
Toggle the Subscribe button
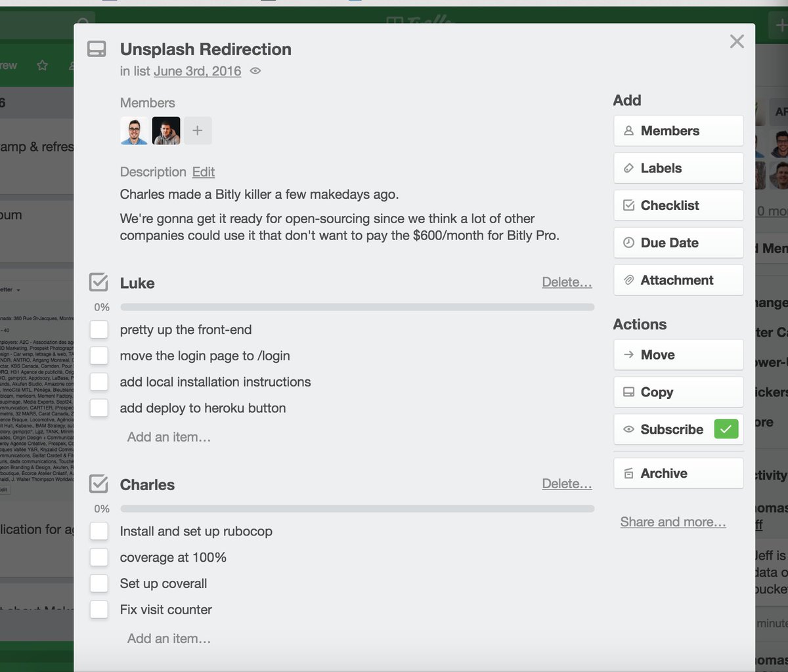678,429
